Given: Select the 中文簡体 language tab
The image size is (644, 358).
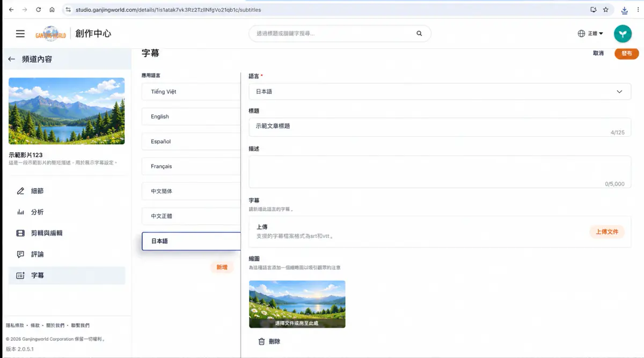Looking at the screenshot, I should click(191, 191).
